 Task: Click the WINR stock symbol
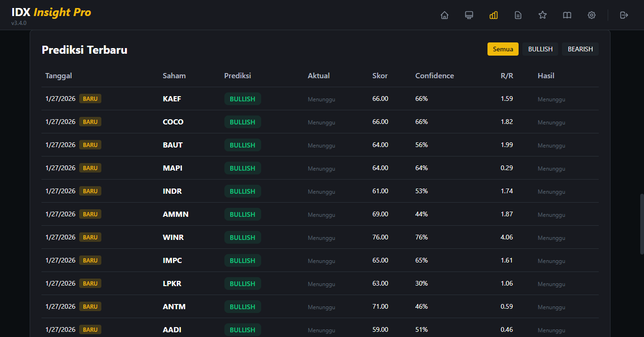[x=173, y=238]
